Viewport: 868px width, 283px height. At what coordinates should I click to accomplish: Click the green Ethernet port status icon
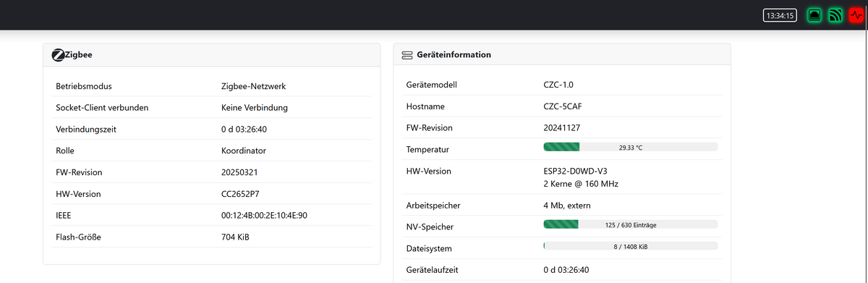(x=814, y=15)
